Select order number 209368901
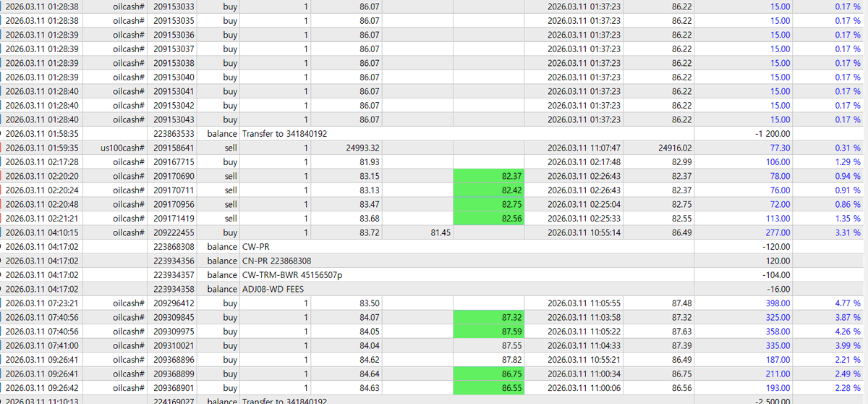The image size is (868, 404). (x=174, y=388)
